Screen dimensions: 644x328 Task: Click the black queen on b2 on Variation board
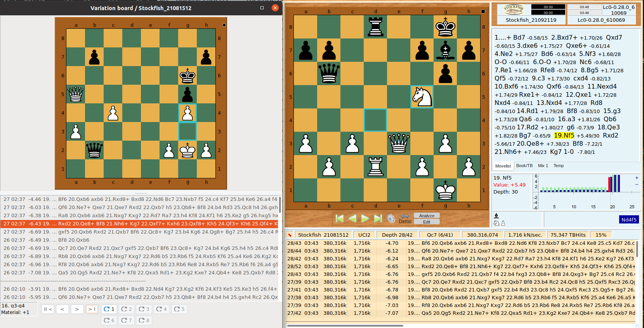click(x=94, y=150)
